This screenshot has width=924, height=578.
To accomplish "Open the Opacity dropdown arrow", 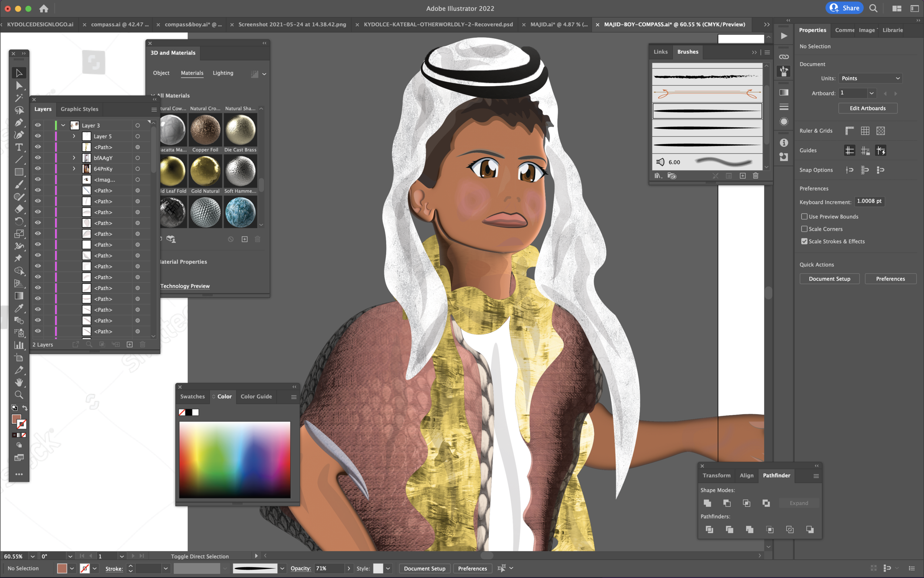I will coord(349,568).
